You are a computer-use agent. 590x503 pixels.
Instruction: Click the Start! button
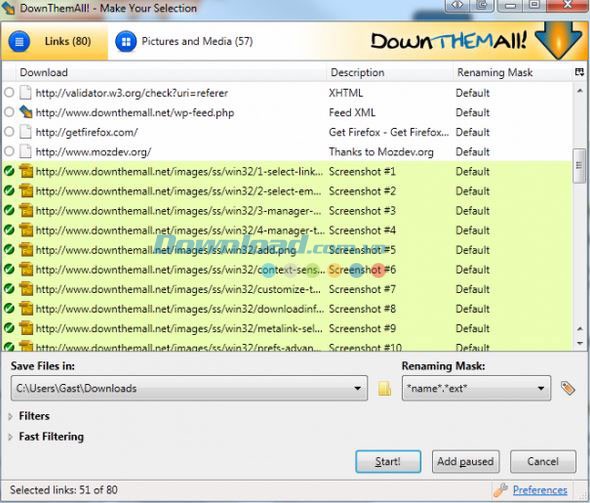coord(388,462)
